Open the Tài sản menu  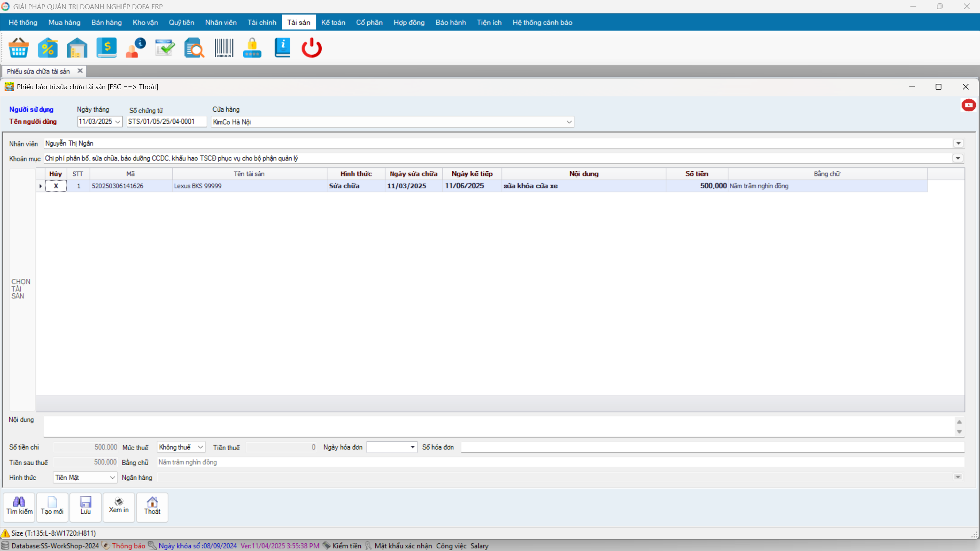pos(299,22)
